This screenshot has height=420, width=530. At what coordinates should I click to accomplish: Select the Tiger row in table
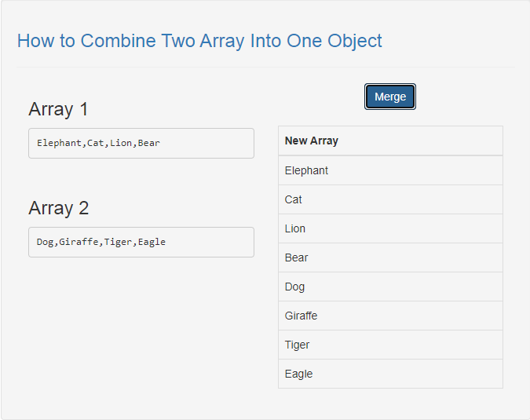click(x=390, y=345)
